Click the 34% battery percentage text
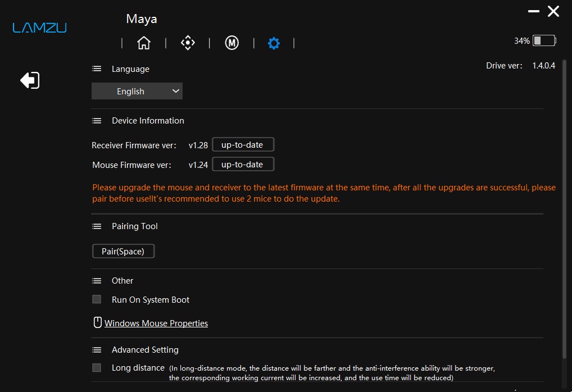The height and width of the screenshot is (392, 572). coord(521,41)
